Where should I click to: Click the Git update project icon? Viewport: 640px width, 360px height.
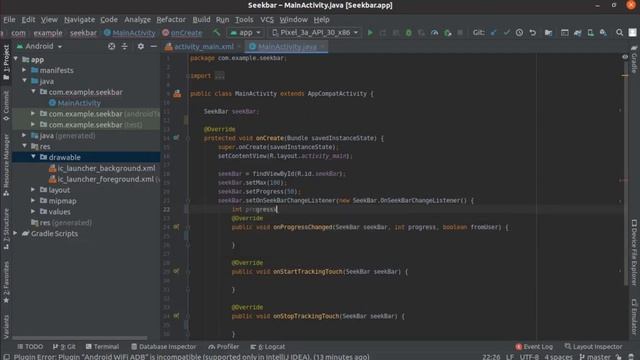point(493,33)
